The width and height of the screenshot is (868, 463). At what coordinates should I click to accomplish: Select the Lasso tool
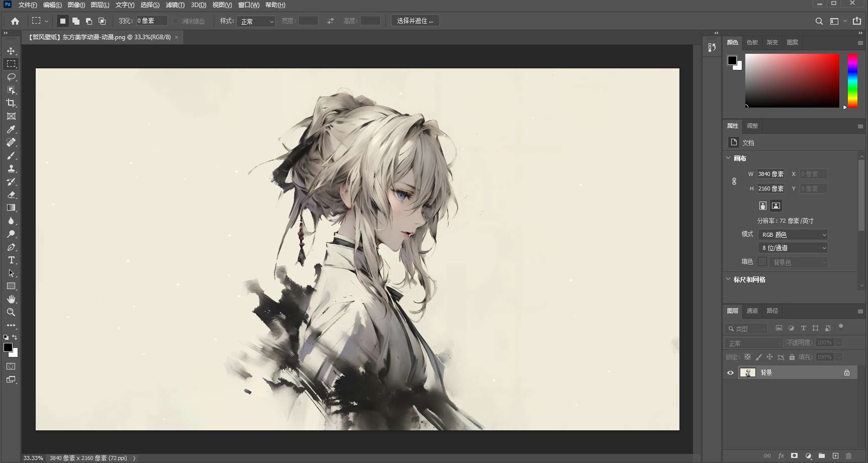[x=11, y=77]
